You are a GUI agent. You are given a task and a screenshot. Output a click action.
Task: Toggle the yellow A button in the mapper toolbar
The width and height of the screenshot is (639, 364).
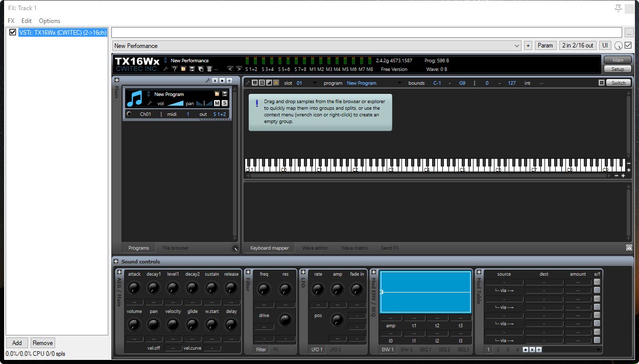click(x=276, y=83)
